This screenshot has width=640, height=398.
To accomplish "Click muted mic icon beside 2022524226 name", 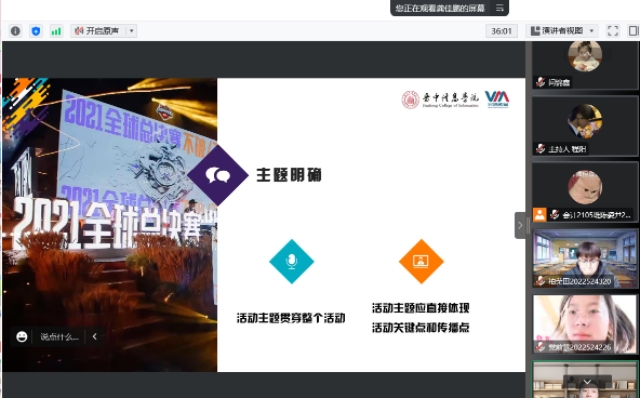I will pyautogui.click(x=541, y=347).
